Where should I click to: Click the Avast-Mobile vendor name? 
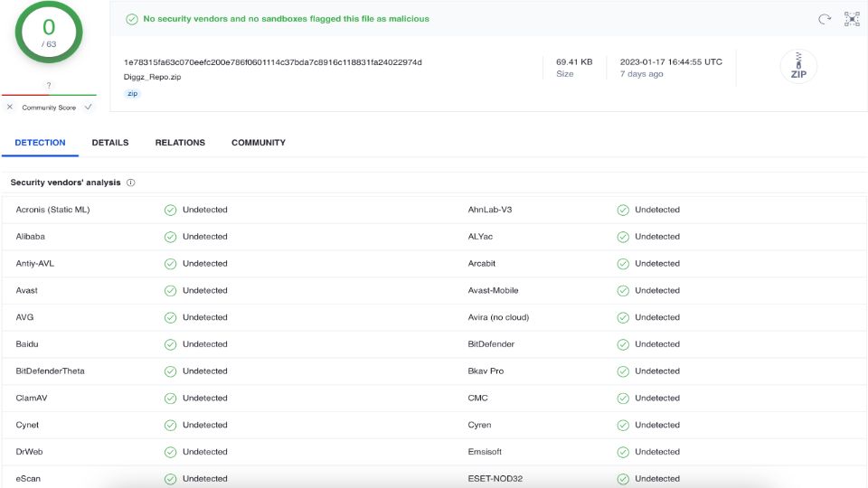click(x=494, y=290)
